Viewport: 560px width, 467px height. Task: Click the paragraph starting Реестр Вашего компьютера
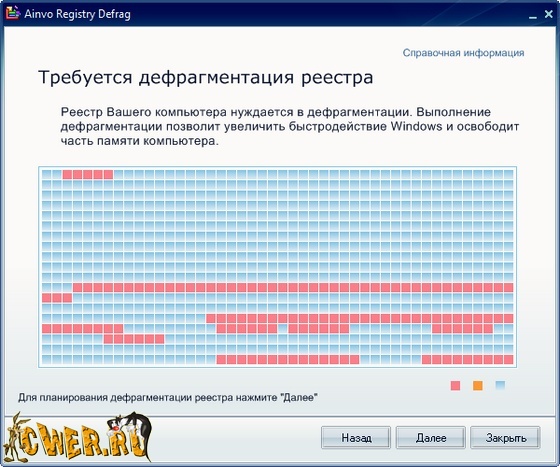pyautogui.click(x=290, y=126)
